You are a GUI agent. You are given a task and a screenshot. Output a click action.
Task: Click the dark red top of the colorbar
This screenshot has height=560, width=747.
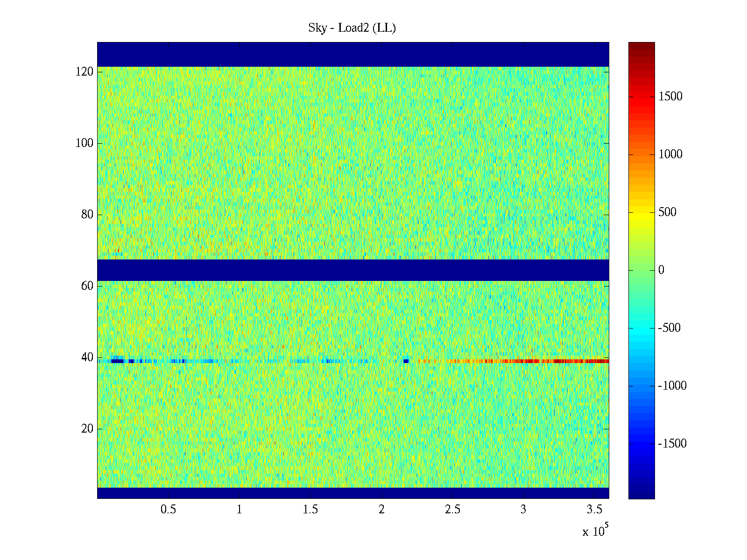641,48
